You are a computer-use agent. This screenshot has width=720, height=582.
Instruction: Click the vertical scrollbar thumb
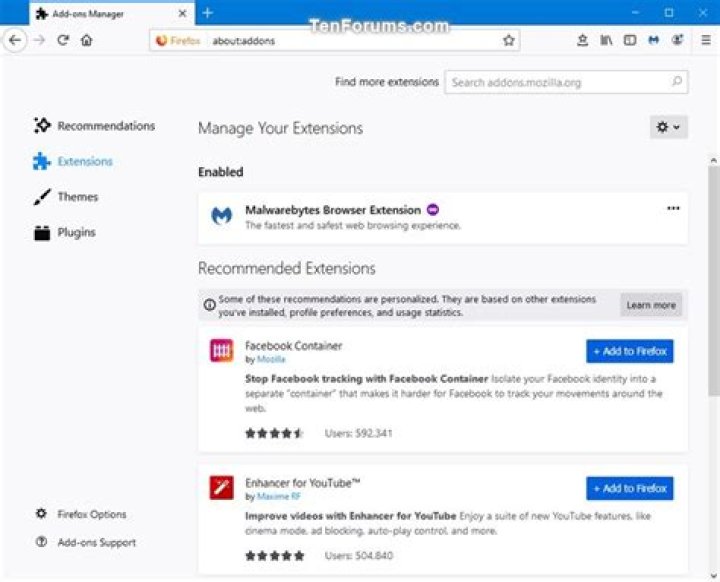[x=713, y=280]
